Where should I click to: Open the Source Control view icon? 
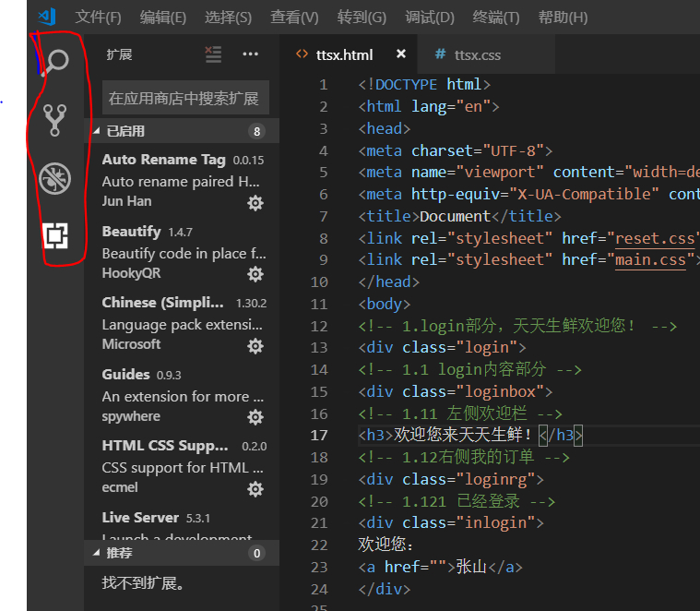point(55,120)
